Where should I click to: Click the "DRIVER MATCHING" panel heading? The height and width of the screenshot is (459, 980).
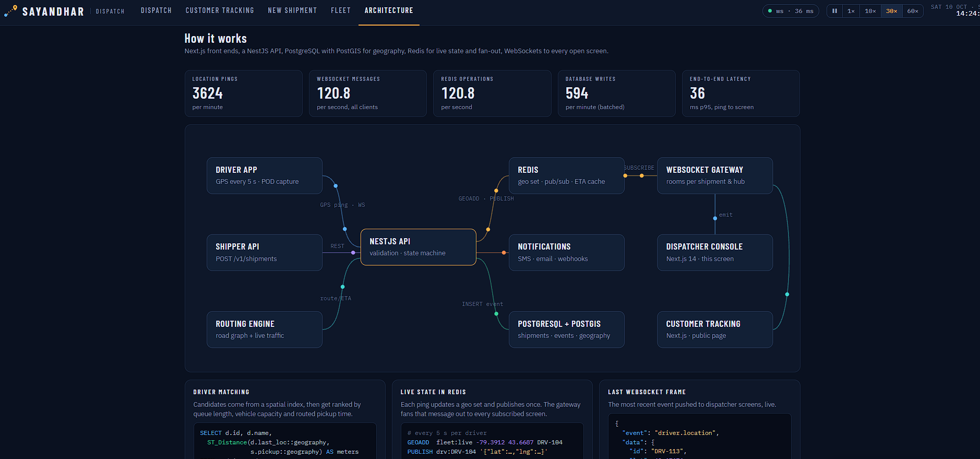221,392
